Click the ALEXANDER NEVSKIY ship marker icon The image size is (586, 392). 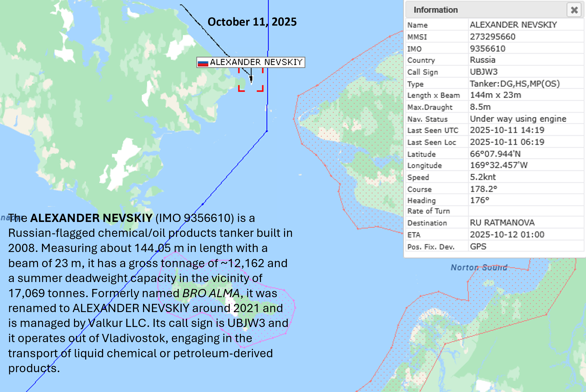[251, 79]
